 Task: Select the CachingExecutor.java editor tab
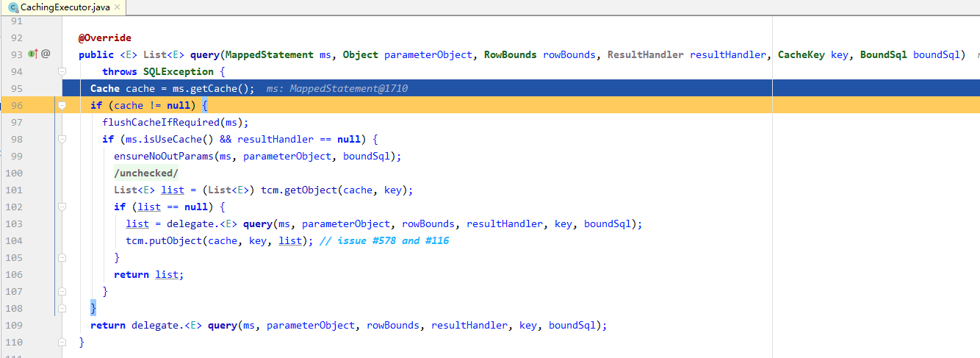click(63, 7)
